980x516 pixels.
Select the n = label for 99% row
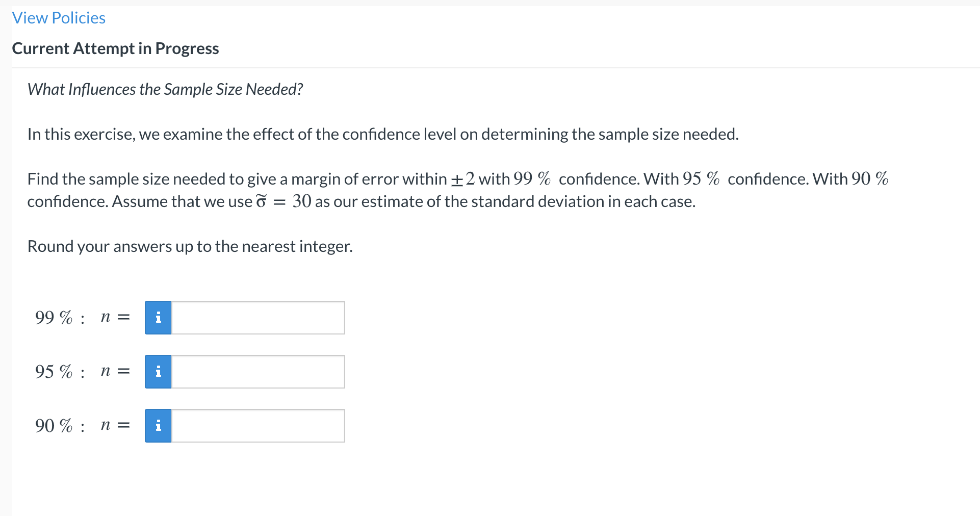(115, 317)
